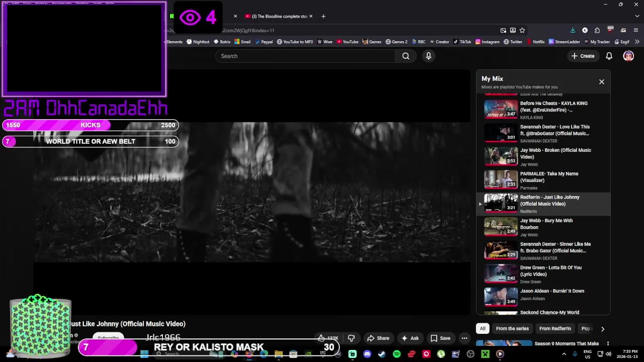The width and height of the screenshot is (644, 362).
Task: Open browser downloads arrow icon
Action: tap(573, 30)
